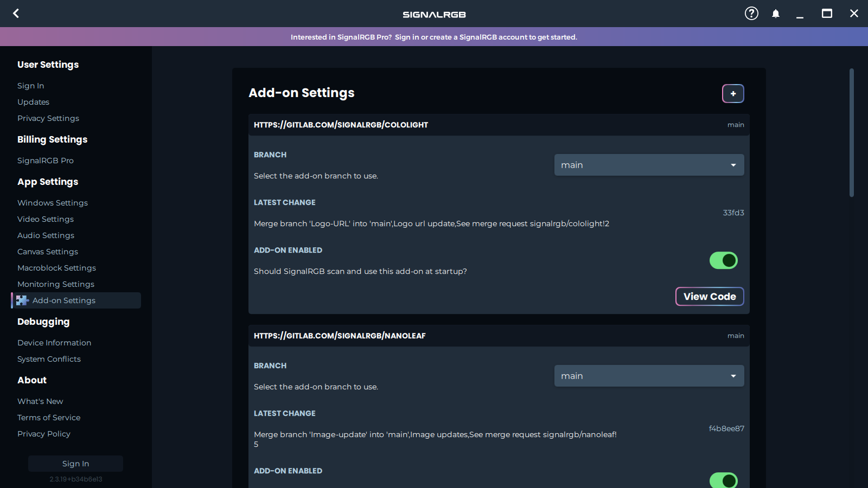868x488 pixels.
Task: Click the Billing Settings heading
Action: tap(52, 139)
